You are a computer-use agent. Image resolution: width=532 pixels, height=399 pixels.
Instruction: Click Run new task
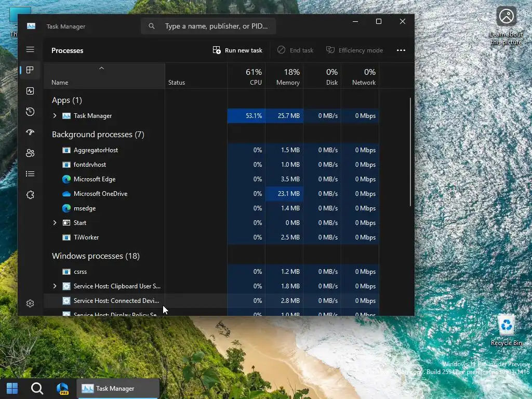[x=237, y=50]
